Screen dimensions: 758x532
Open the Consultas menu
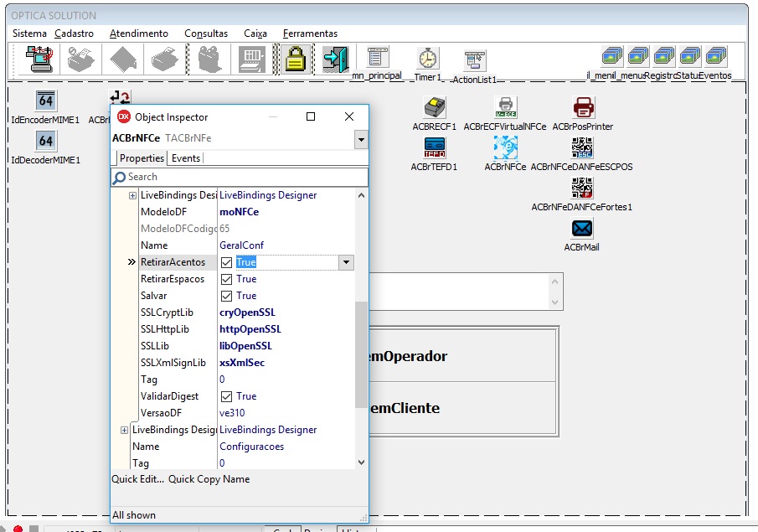click(x=206, y=34)
